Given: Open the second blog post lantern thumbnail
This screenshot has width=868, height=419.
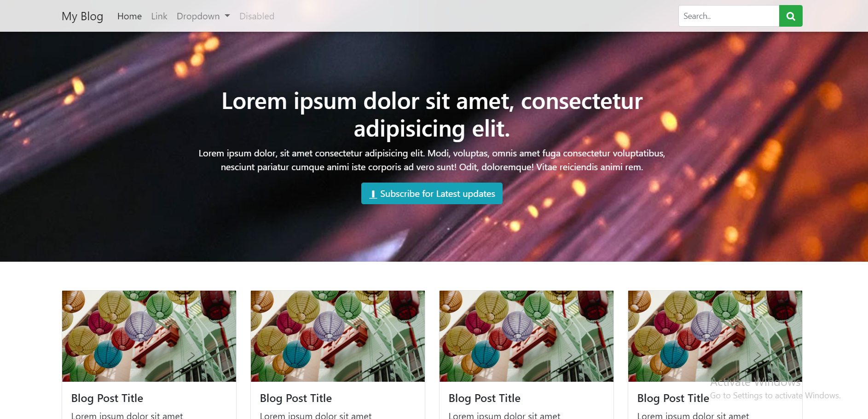Looking at the screenshot, I should click(338, 336).
